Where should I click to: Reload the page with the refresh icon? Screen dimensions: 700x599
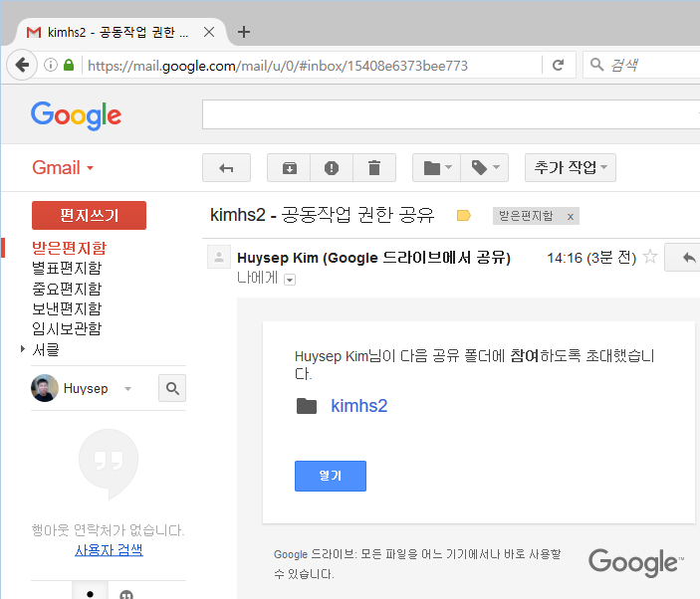[558, 65]
